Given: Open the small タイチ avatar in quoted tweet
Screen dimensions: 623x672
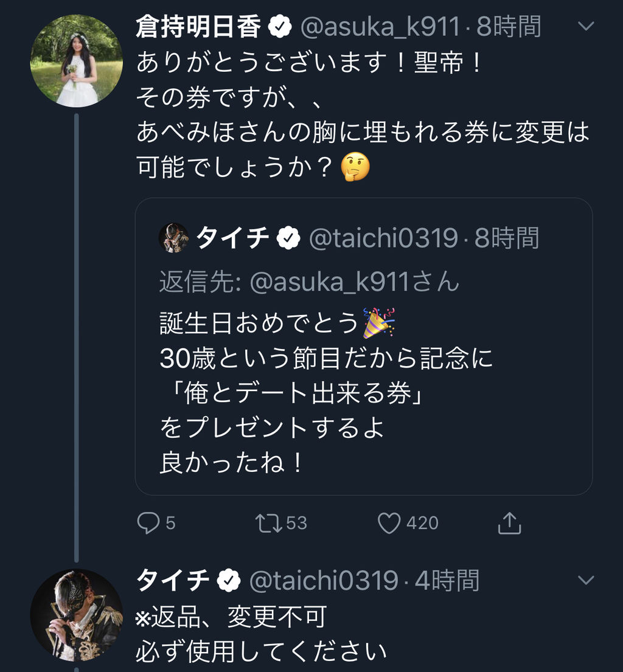Looking at the screenshot, I should (173, 238).
